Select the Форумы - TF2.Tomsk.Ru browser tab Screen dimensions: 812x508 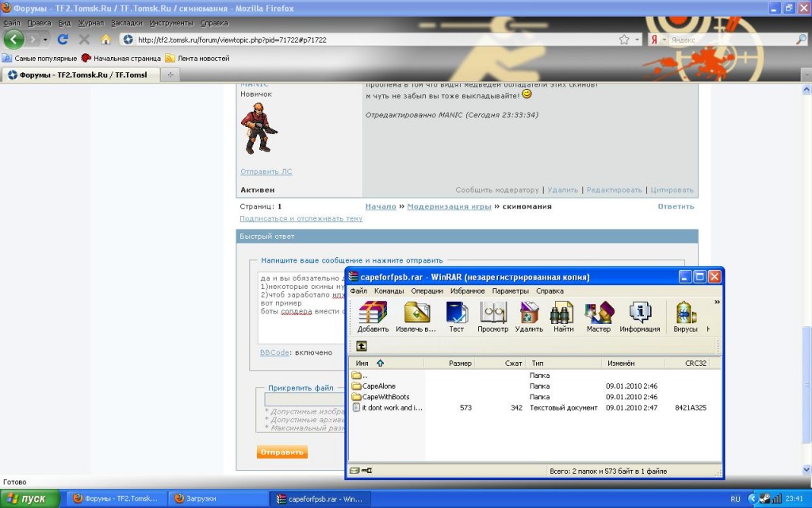tap(80, 75)
